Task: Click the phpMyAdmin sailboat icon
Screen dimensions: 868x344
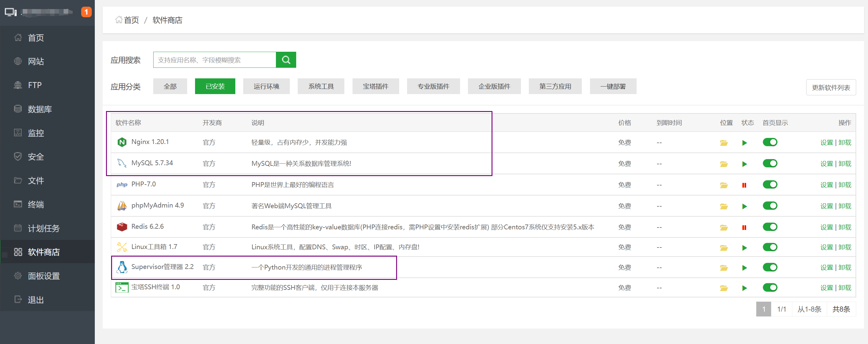Action: tap(122, 206)
